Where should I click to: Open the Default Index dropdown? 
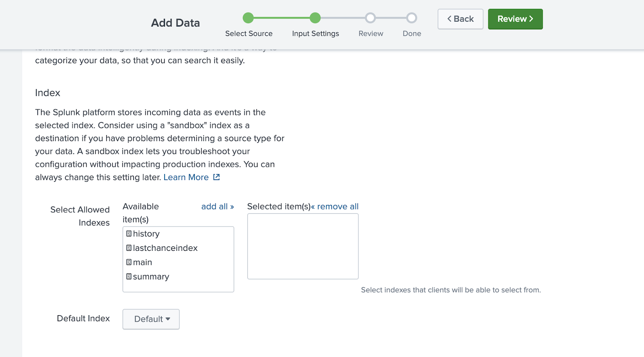[151, 319]
